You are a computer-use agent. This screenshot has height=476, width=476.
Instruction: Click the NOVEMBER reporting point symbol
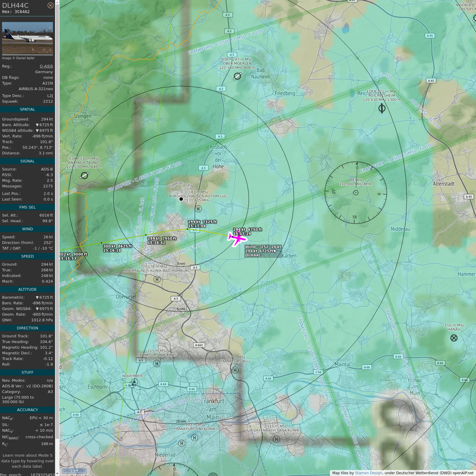[x=133, y=383]
